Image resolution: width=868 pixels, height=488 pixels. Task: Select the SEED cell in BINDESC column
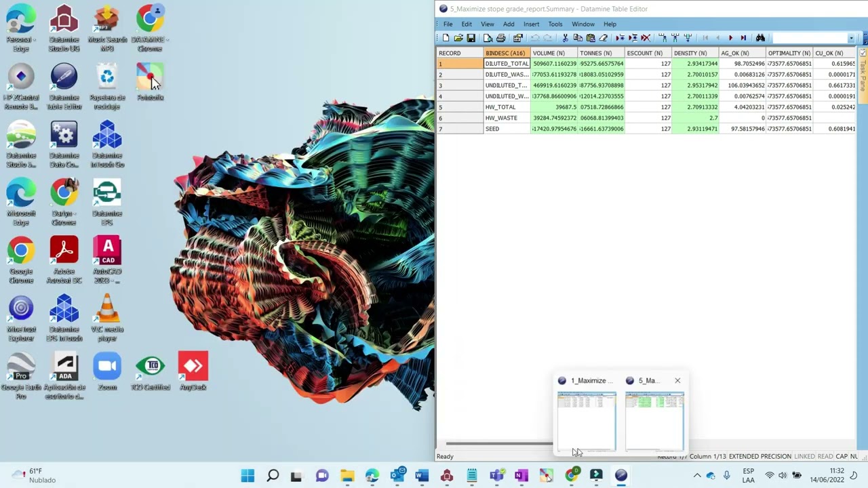(x=507, y=129)
